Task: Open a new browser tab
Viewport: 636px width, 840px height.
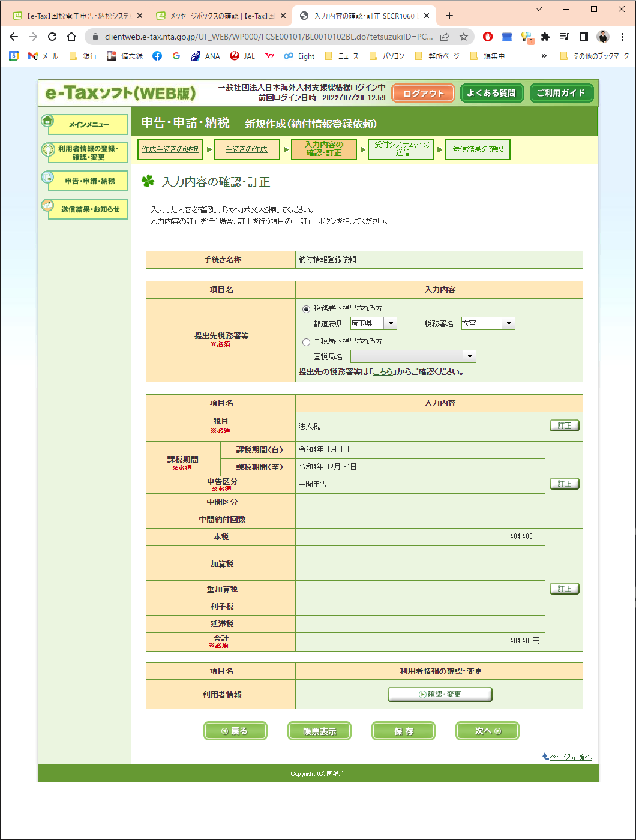Action: pyautogui.click(x=449, y=16)
